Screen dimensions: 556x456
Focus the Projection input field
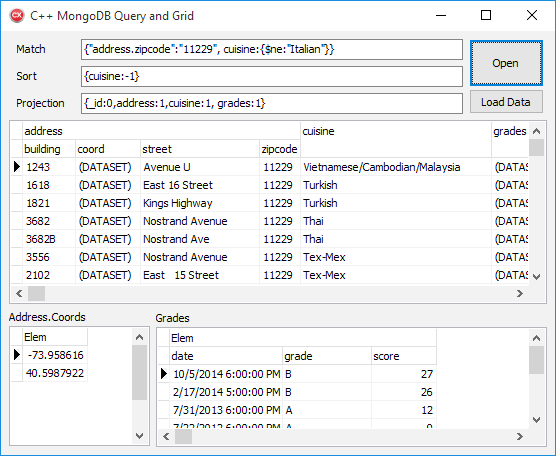[x=272, y=103]
